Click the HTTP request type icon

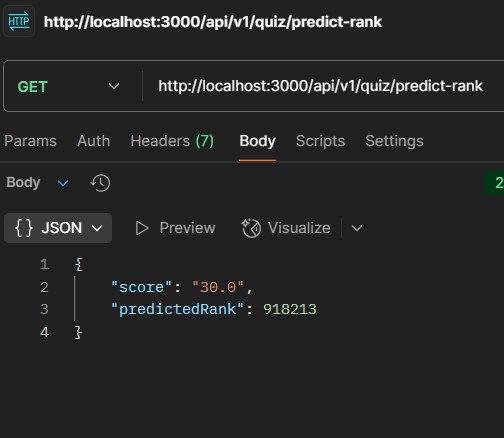coord(19,21)
